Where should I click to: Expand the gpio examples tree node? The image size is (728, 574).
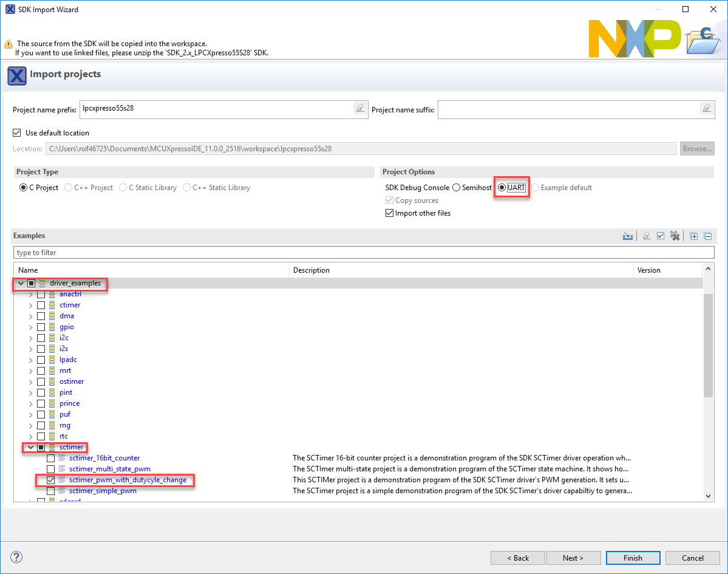tap(31, 327)
